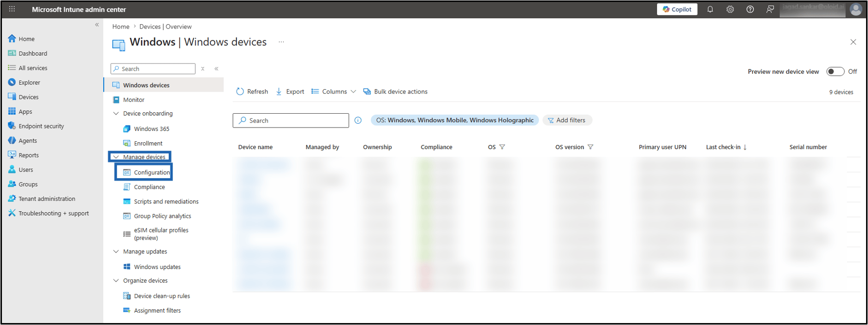Collapse the Organize devices section
868x325 pixels.
point(116,280)
